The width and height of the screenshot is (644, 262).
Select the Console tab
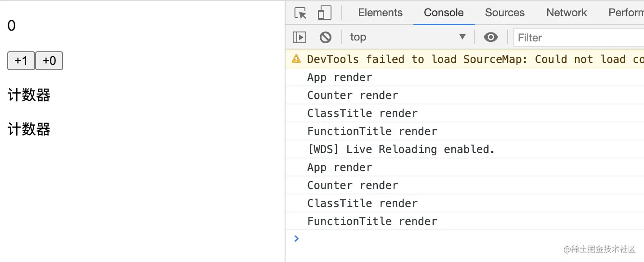click(444, 13)
